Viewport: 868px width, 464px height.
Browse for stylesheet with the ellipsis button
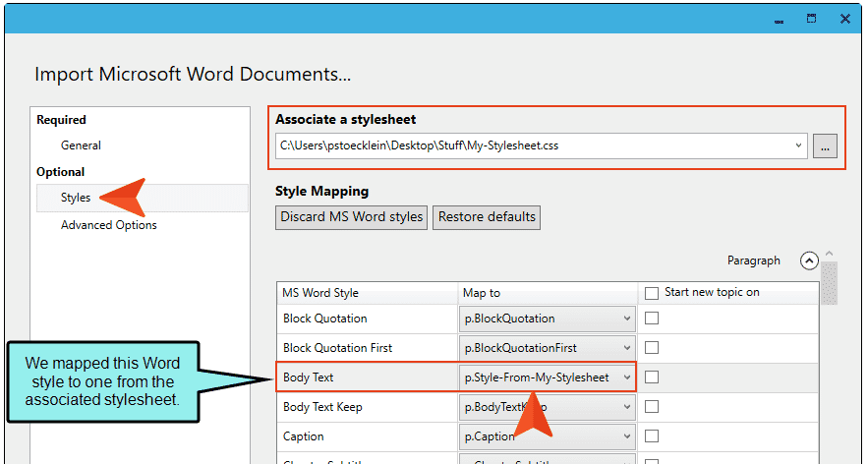click(825, 146)
